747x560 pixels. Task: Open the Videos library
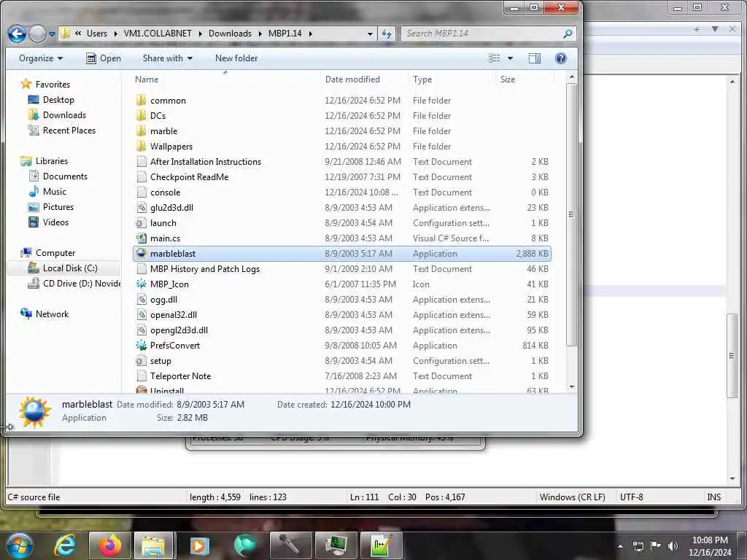55,222
